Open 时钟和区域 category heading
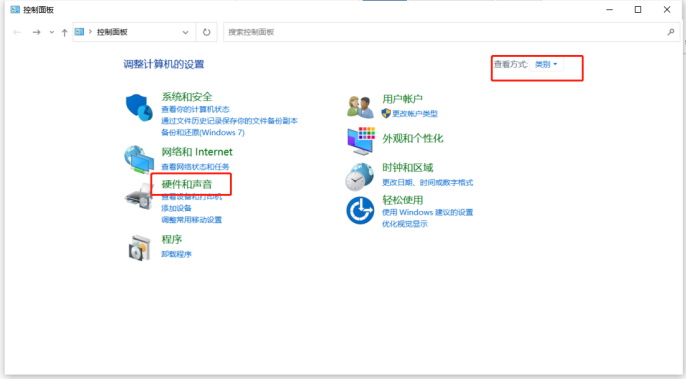This screenshot has height=379, width=686. 407,168
